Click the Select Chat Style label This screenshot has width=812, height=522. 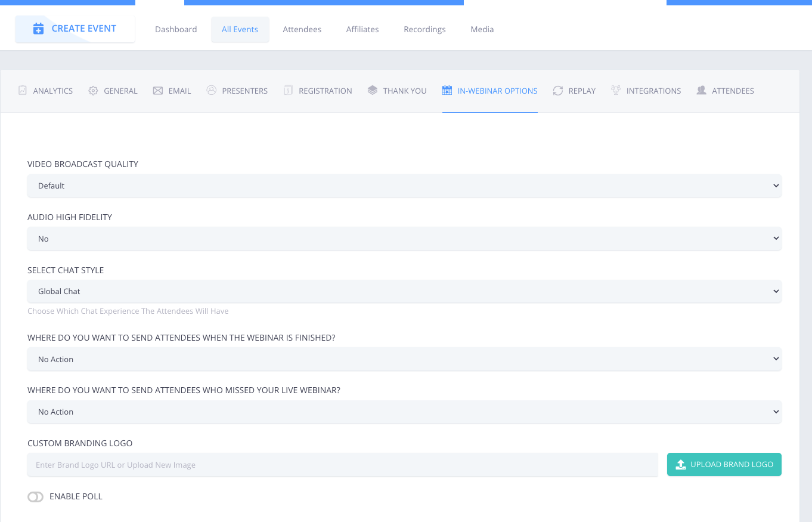[66, 270]
